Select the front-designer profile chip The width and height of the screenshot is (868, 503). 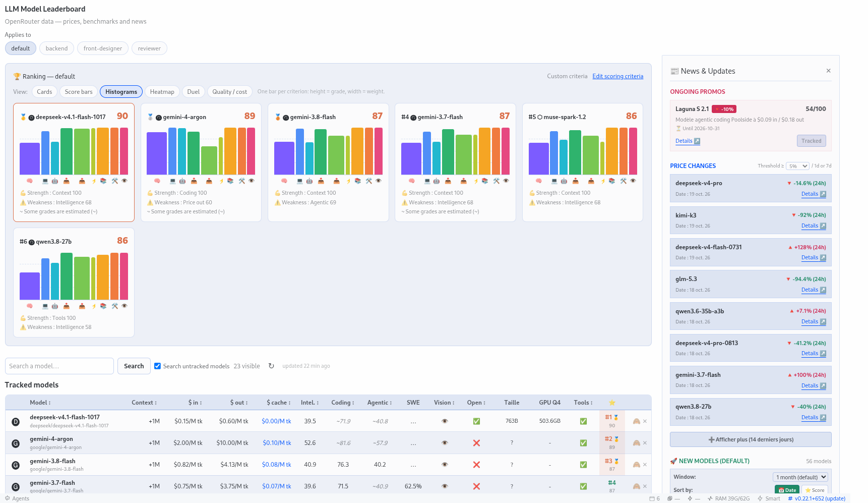[103, 48]
